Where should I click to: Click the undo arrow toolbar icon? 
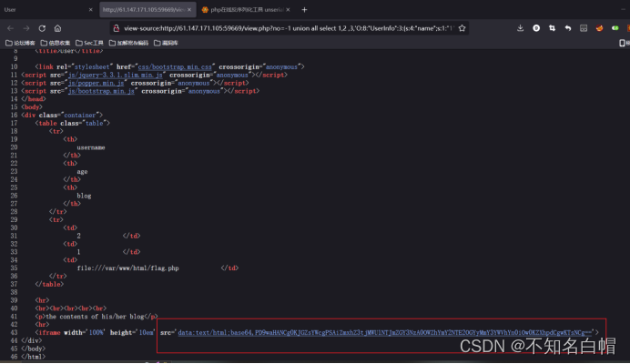[568, 28]
